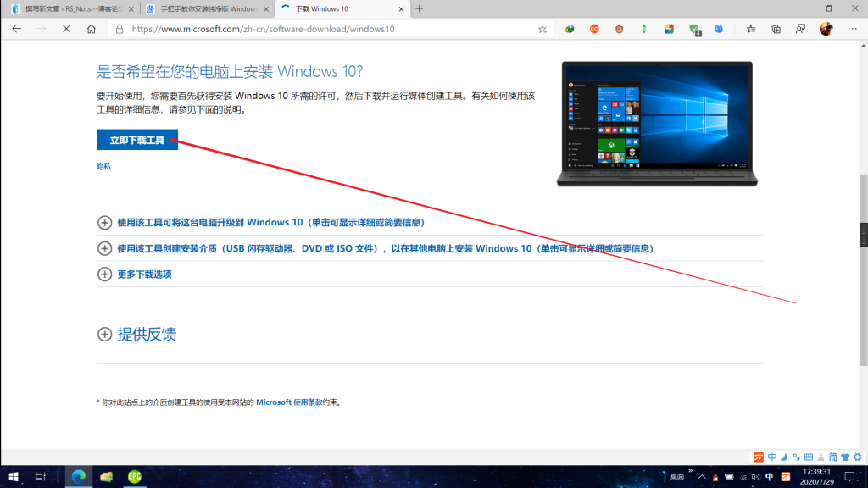Open the network status tray icon

point(743,477)
